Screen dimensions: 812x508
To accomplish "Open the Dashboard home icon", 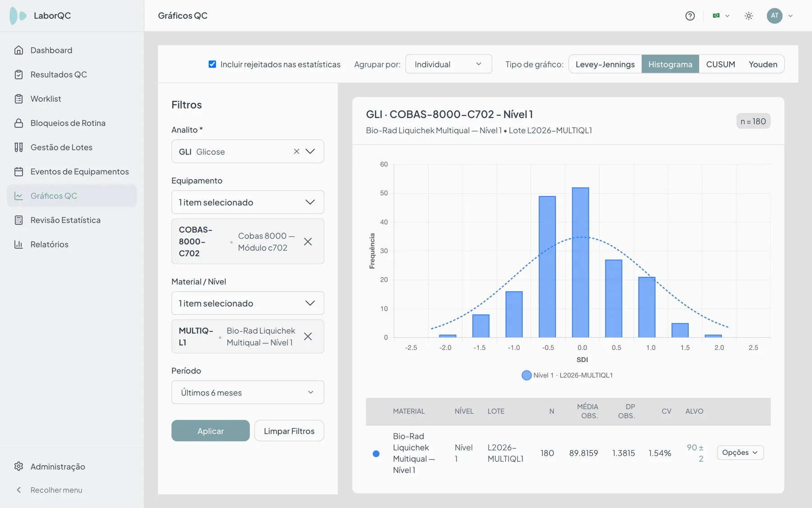I will tap(18, 50).
